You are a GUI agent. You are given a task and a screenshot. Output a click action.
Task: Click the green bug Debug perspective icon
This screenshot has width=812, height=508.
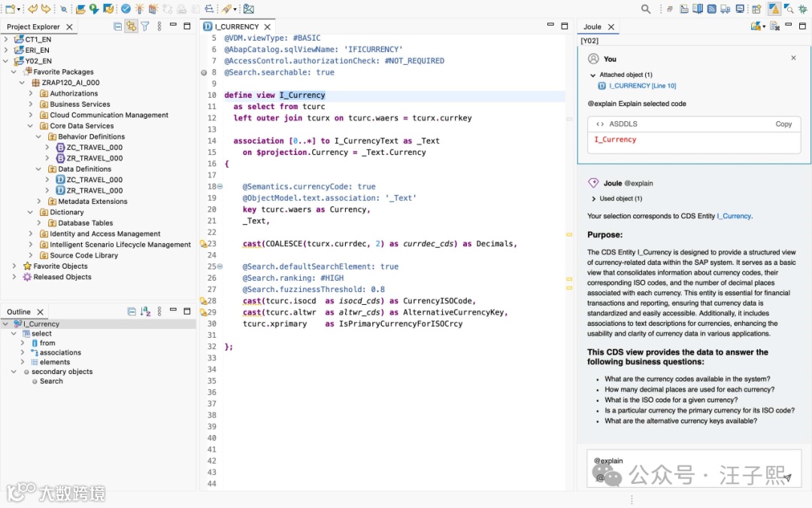point(803,9)
